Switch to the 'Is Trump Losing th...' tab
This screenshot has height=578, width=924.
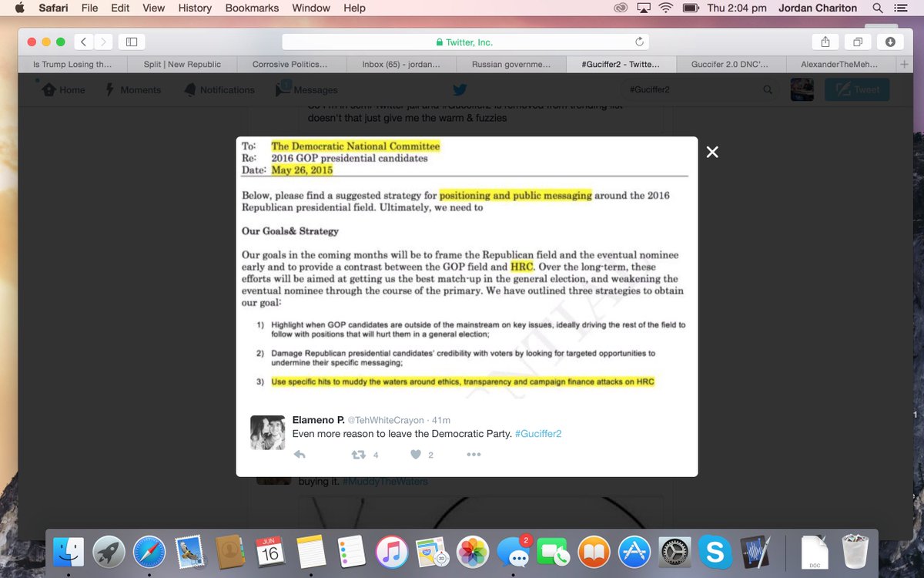pyautogui.click(x=72, y=65)
